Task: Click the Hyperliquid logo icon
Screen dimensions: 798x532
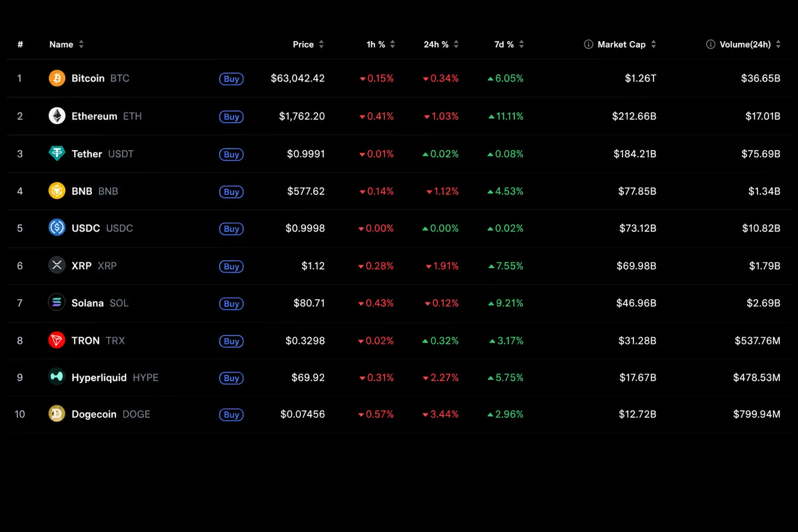Action: tap(57, 377)
